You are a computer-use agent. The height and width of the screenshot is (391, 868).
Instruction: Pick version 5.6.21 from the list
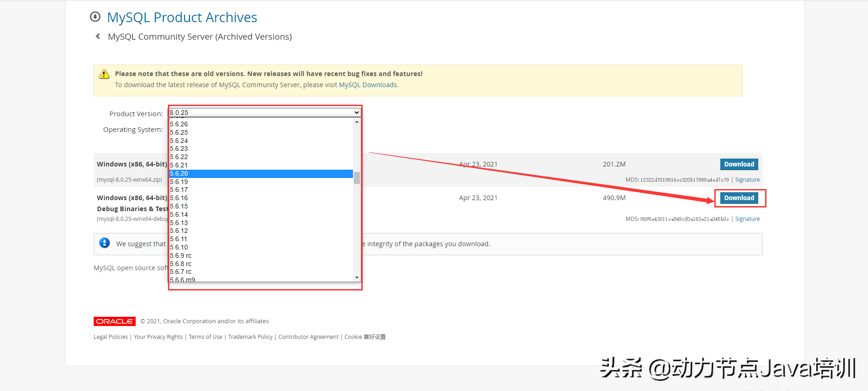point(261,165)
